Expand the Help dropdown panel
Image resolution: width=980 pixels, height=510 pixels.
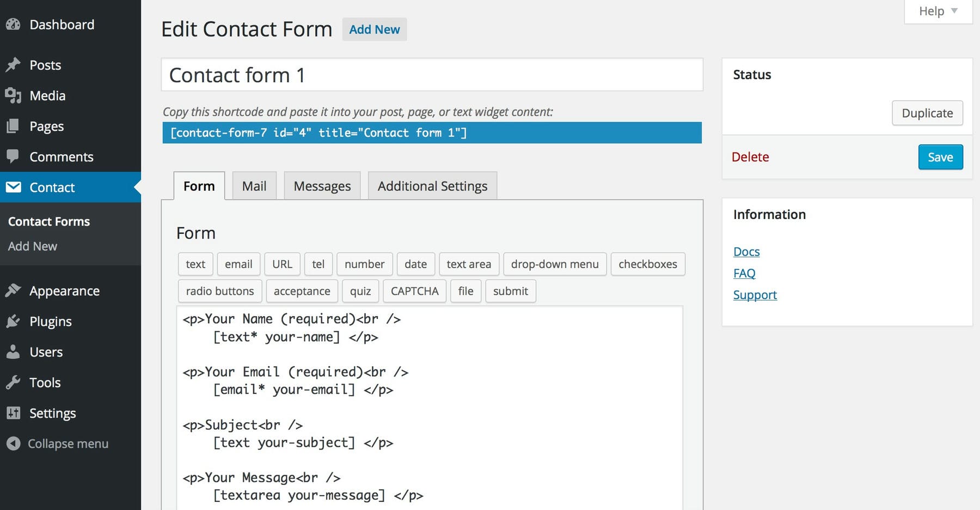tap(938, 11)
